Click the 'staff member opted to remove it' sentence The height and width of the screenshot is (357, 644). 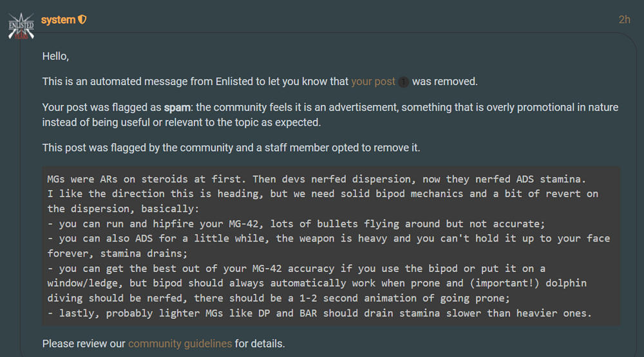coord(231,148)
